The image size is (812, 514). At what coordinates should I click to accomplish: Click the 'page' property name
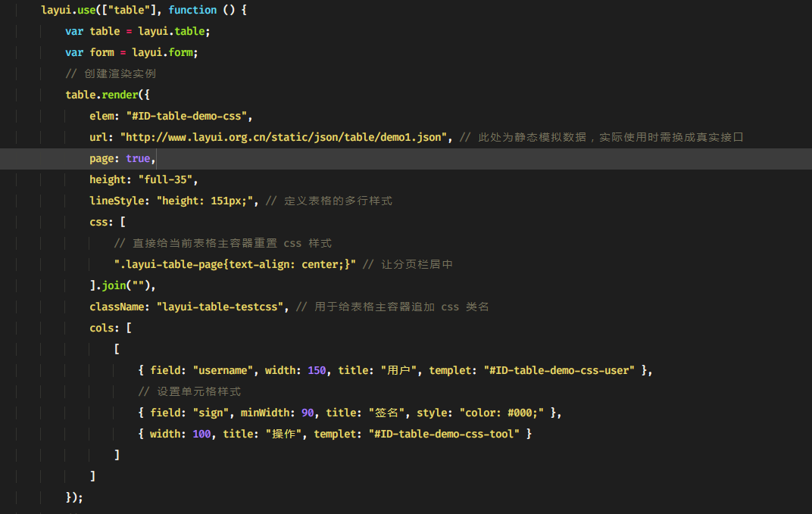101,158
